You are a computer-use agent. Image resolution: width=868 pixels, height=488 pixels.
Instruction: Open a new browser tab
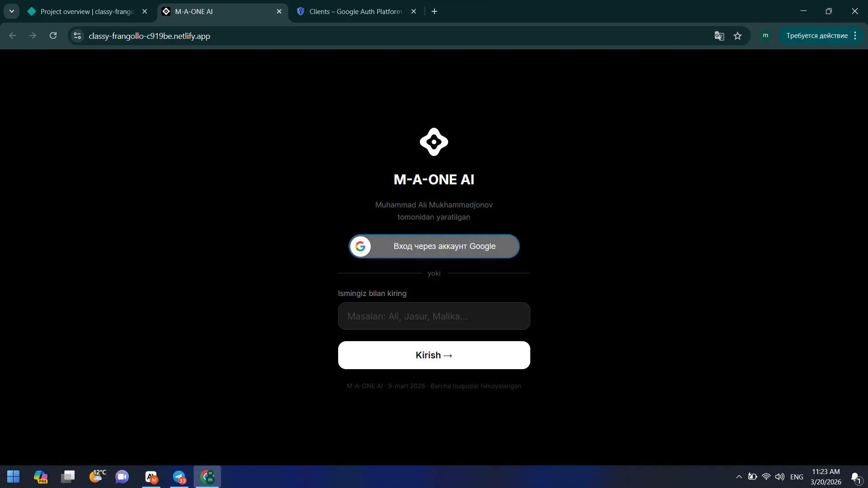coord(434,12)
